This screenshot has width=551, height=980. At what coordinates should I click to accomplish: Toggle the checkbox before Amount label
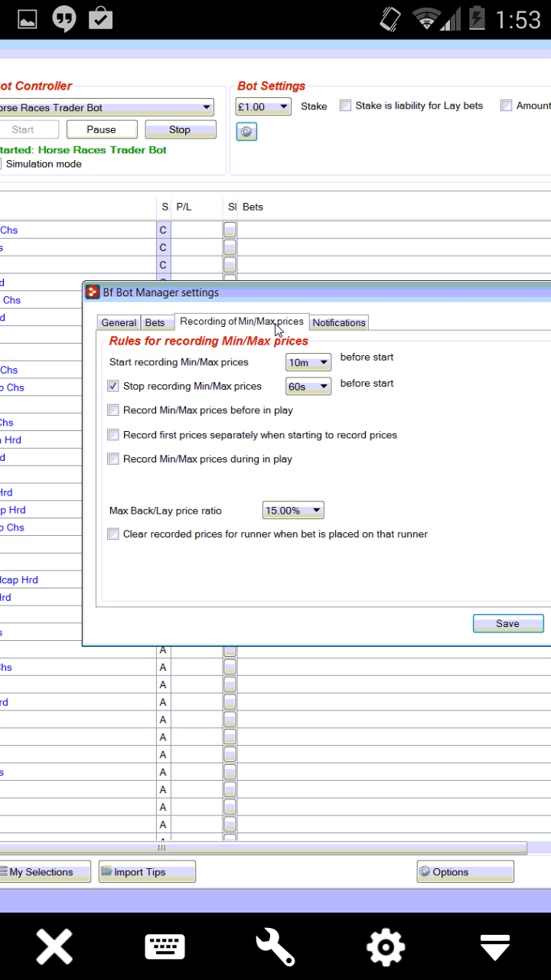[x=507, y=106]
